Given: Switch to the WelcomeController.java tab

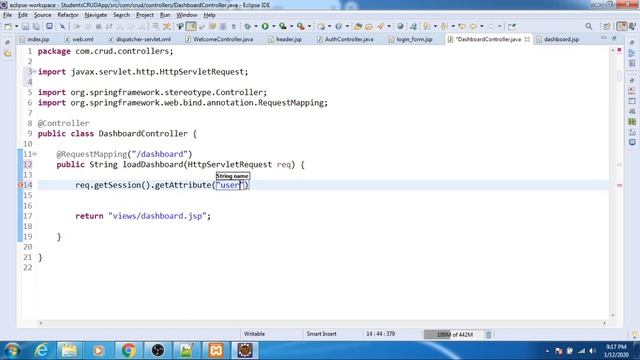Looking at the screenshot, I should (219, 39).
